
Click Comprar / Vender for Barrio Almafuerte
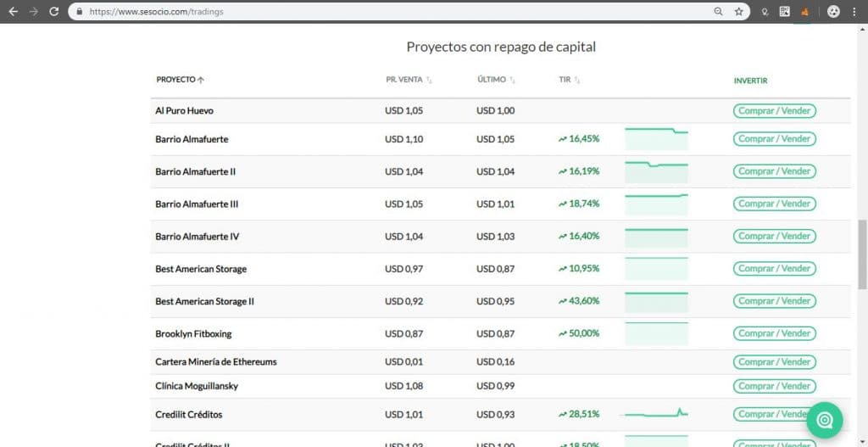[775, 139]
